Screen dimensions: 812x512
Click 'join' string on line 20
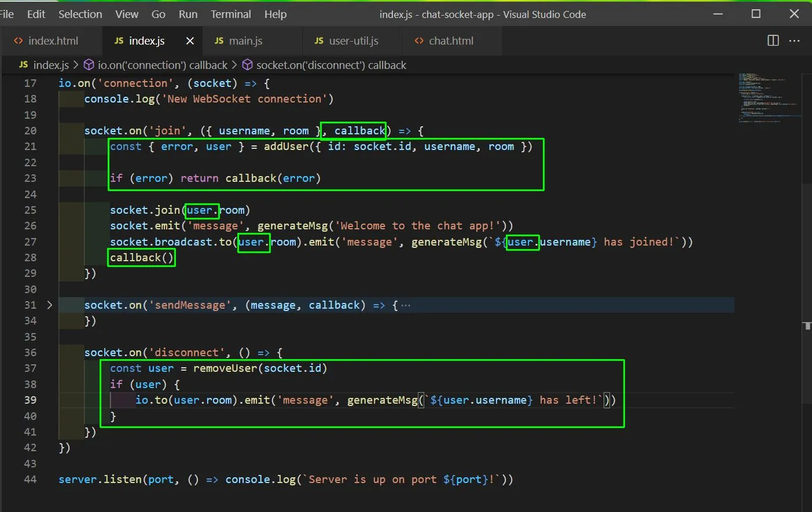(167, 130)
